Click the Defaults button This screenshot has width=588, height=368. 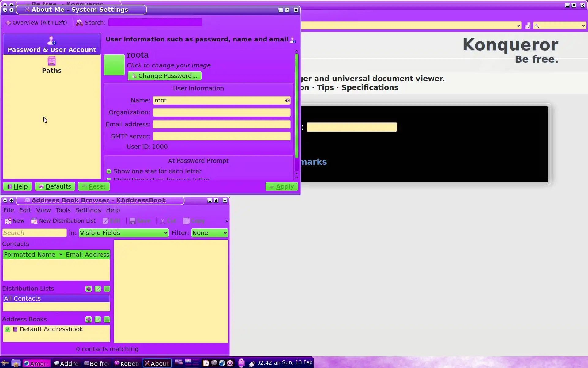click(x=55, y=187)
